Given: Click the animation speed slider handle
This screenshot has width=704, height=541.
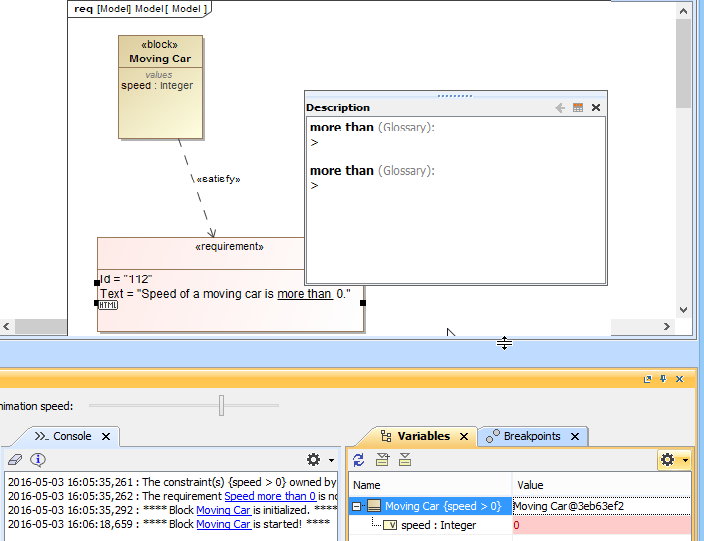Looking at the screenshot, I should 221,405.
